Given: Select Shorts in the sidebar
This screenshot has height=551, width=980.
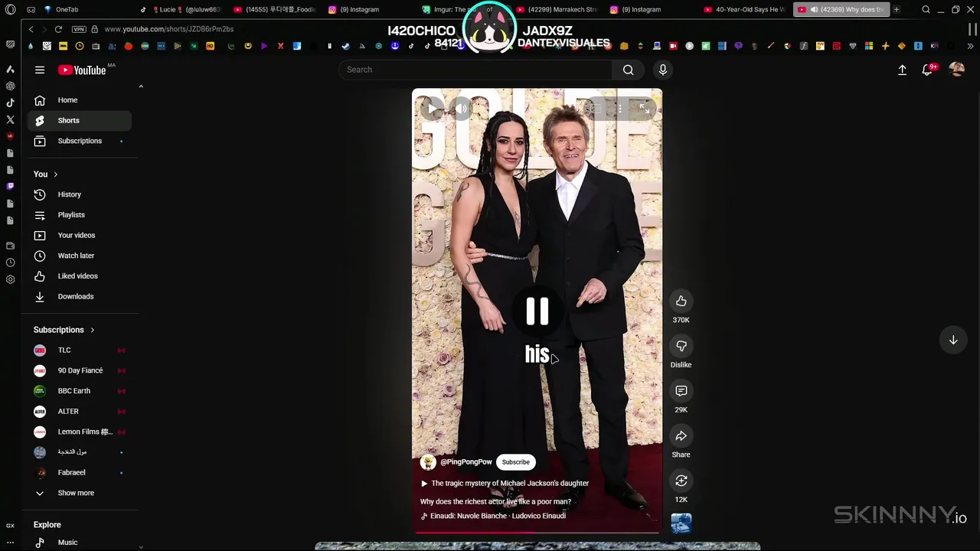Looking at the screenshot, I should point(79,120).
